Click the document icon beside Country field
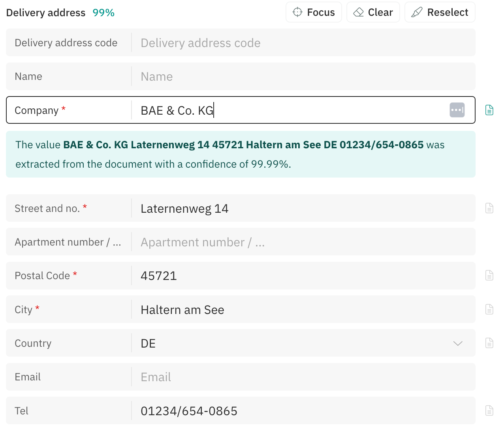 tap(489, 343)
